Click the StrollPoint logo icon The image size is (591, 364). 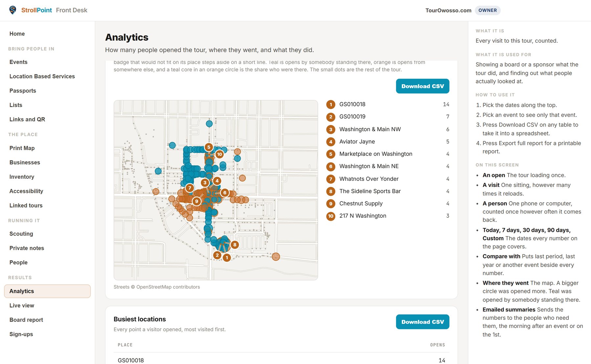[x=12, y=10]
